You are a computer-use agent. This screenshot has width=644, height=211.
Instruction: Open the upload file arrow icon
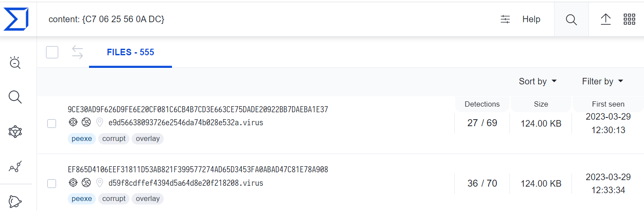pyautogui.click(x=606, y=19)
